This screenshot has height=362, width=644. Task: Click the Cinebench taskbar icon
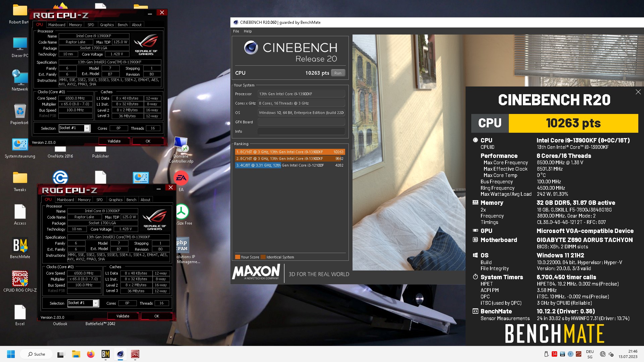tap(120, 354)
